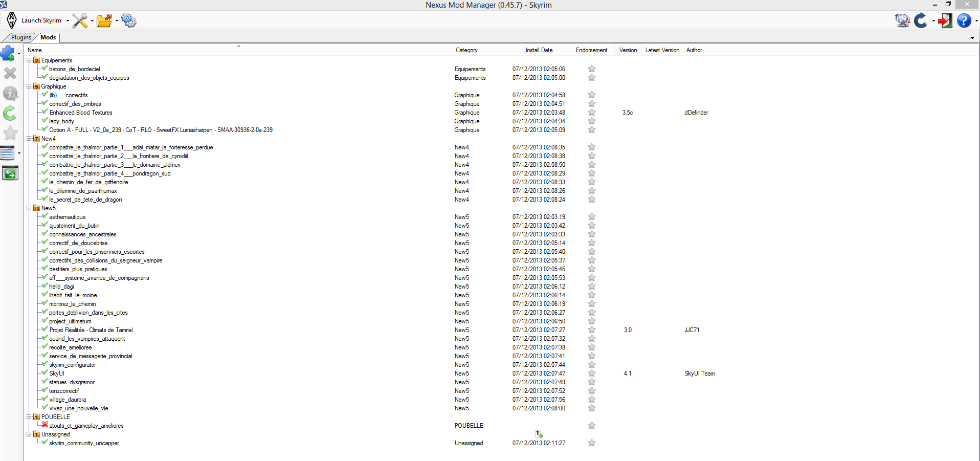Toggle the checkmark for project_ultimatum
This screenshot has width=980, height=461.
45,320
